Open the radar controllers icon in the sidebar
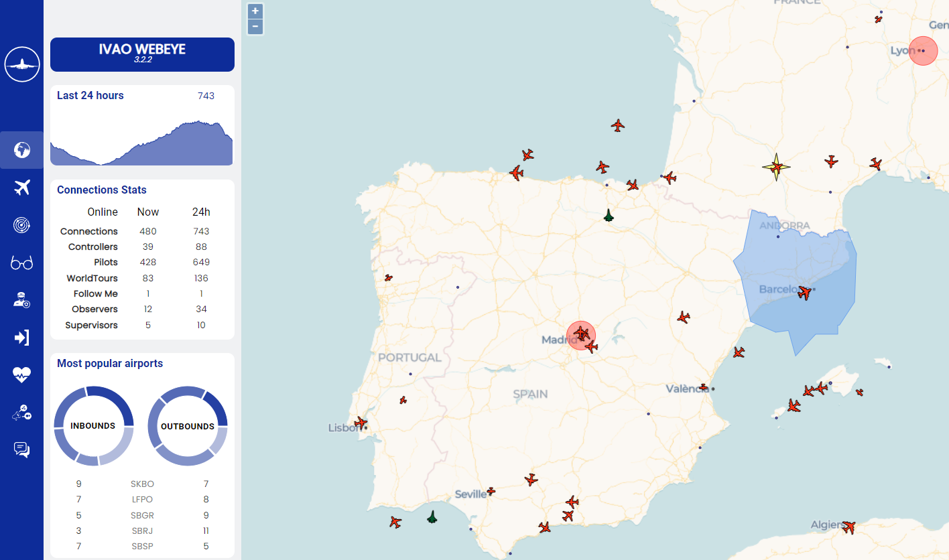Viewport: 949px width, 560px height. click(x=22, y=225)
